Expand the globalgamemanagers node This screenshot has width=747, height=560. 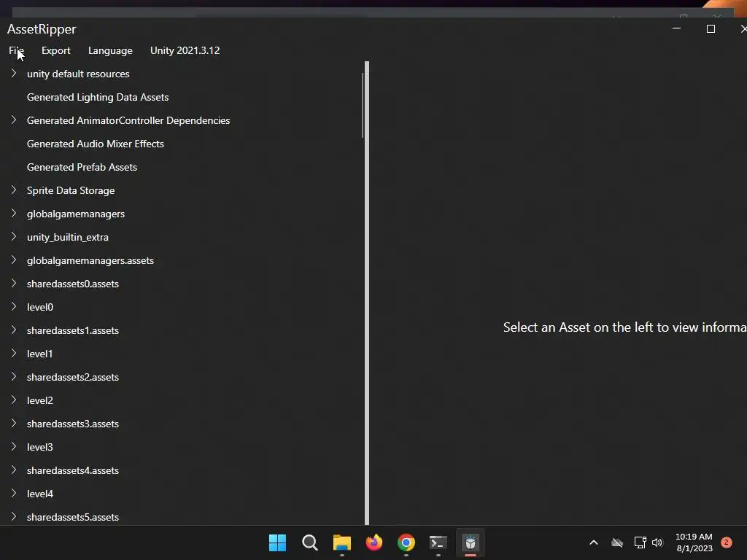coord(14,214)
